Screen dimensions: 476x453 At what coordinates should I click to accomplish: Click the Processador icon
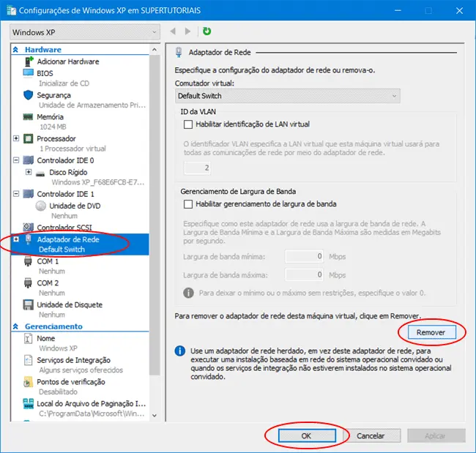point(29,138)
